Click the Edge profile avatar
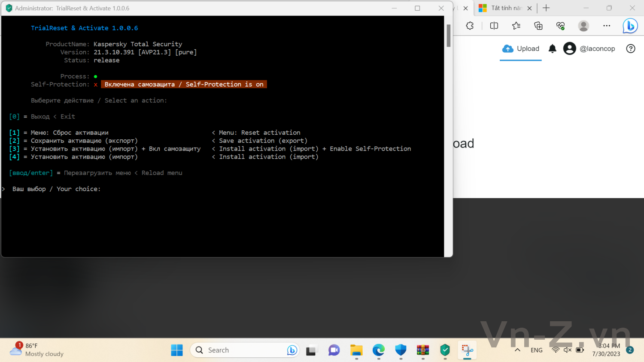Viewport: 644px width, 362px height. click(583, 26)
